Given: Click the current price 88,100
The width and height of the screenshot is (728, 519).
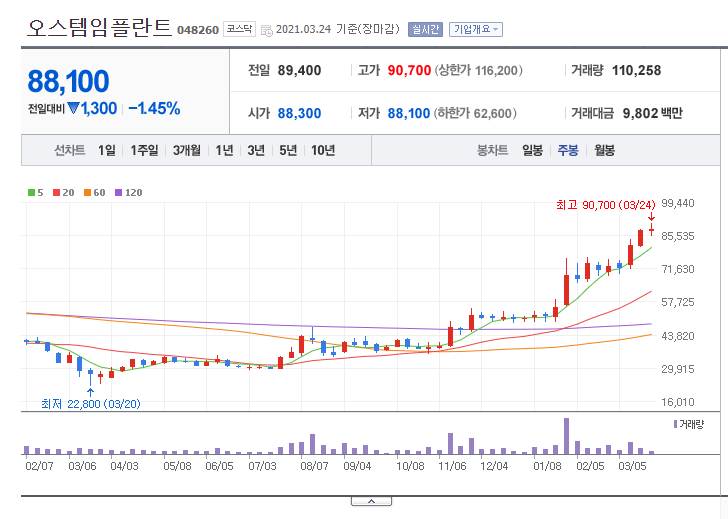Looking at the screenshot, I should (68, 81).
